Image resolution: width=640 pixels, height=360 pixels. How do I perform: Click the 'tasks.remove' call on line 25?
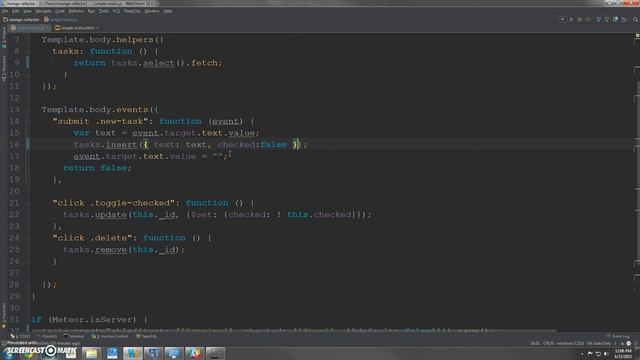tap(95, 249)
